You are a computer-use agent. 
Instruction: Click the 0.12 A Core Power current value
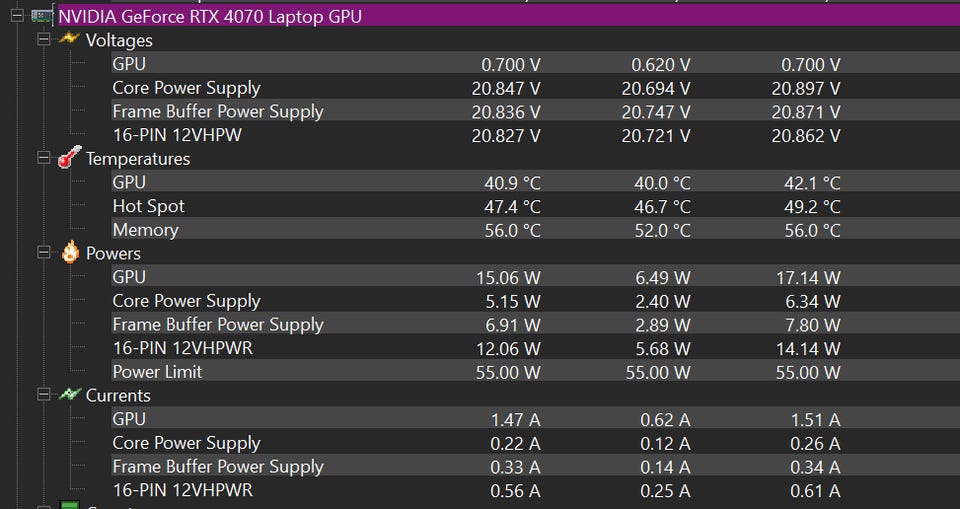[665, 443]
